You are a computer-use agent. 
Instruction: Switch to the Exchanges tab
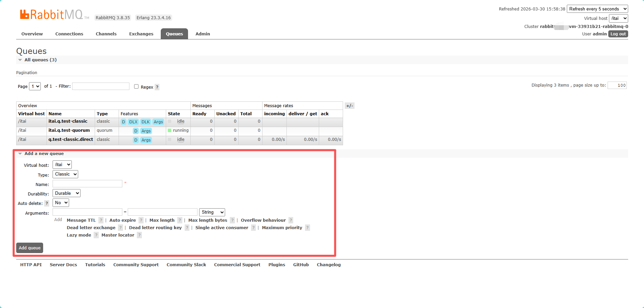(x=141, y=34)
